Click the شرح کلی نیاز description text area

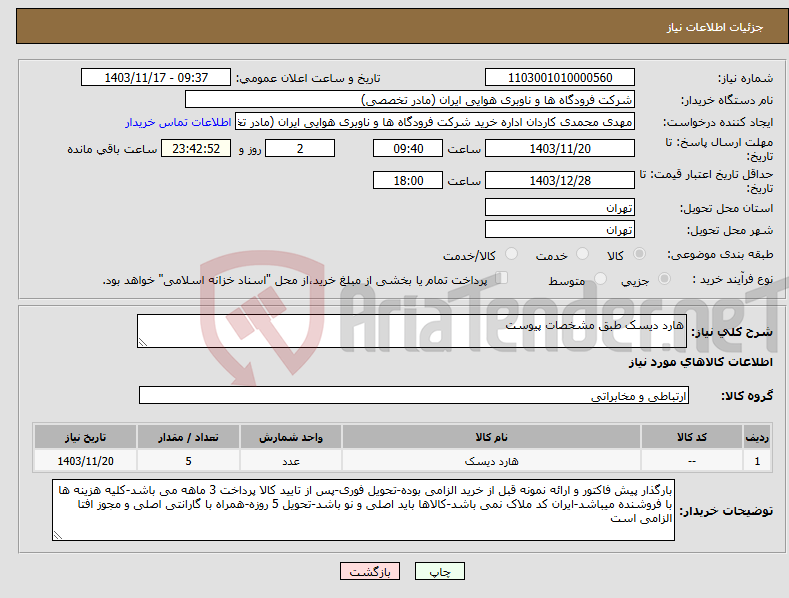412,331
